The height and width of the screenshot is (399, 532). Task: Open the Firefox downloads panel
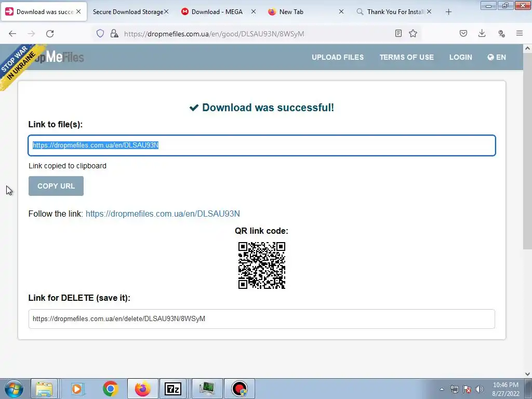[482, 33]
